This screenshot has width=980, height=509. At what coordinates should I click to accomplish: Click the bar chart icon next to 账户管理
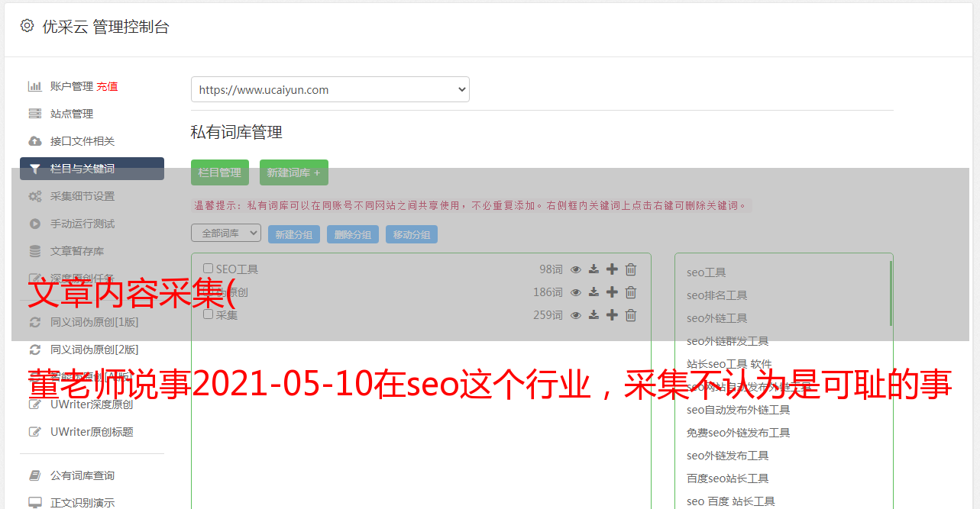pos(35,86)
